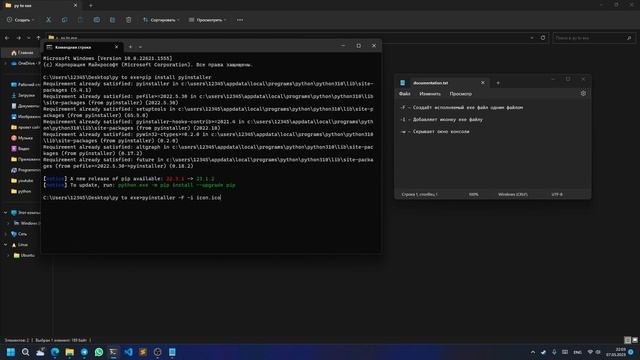This screenshot has height=360, width=640.
Task: Click ENG language indicator in taskbar
Action: [577, 352]
